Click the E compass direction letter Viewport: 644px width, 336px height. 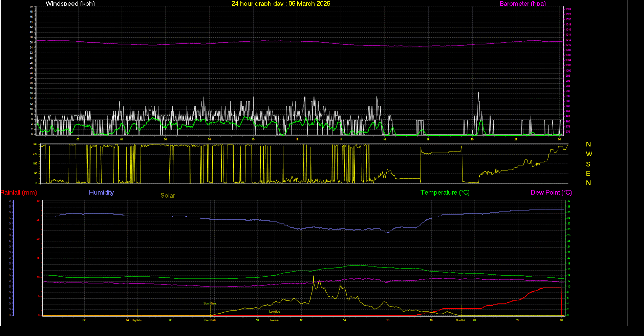click(588, 174)
